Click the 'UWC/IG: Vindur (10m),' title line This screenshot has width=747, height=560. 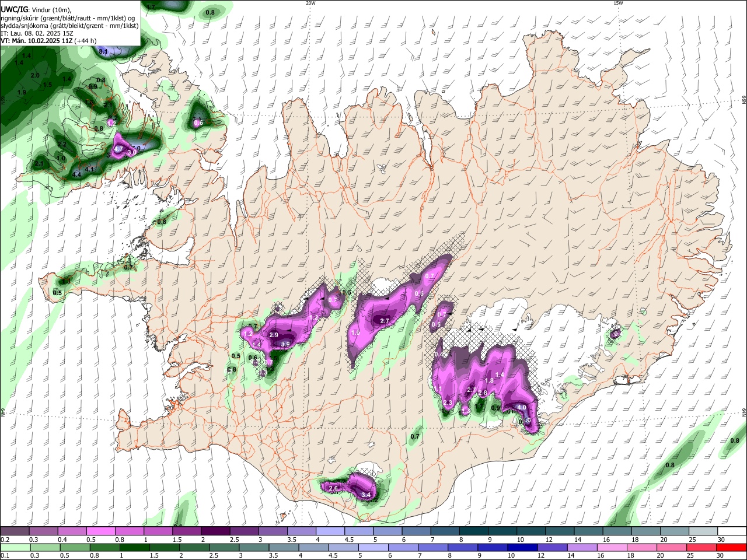36,9
